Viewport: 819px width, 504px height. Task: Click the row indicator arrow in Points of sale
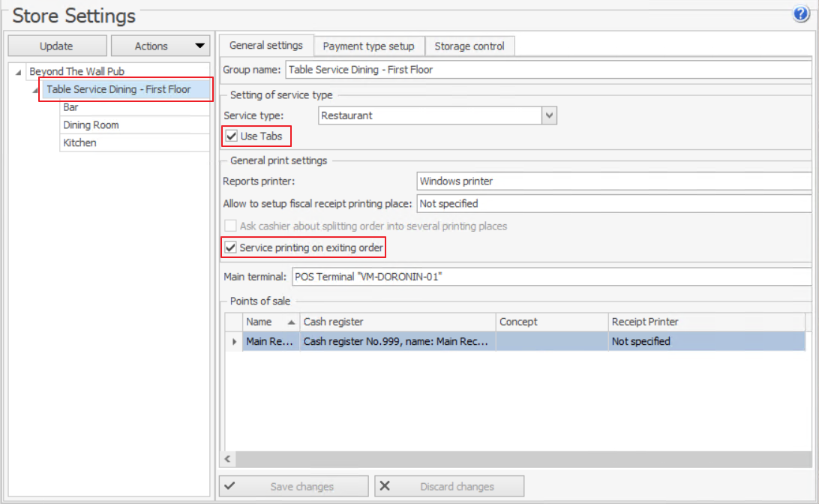click(234, 341)
